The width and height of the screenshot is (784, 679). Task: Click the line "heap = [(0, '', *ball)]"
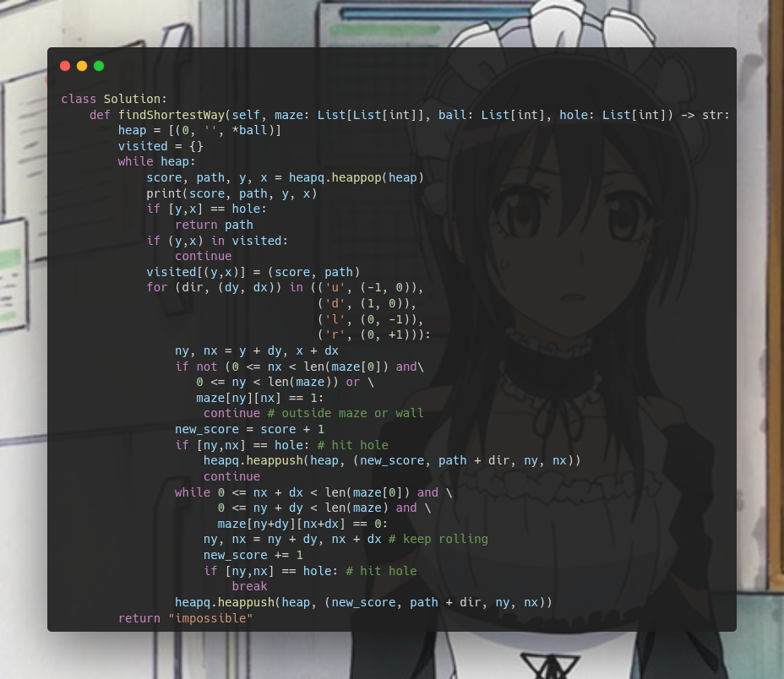199,131
